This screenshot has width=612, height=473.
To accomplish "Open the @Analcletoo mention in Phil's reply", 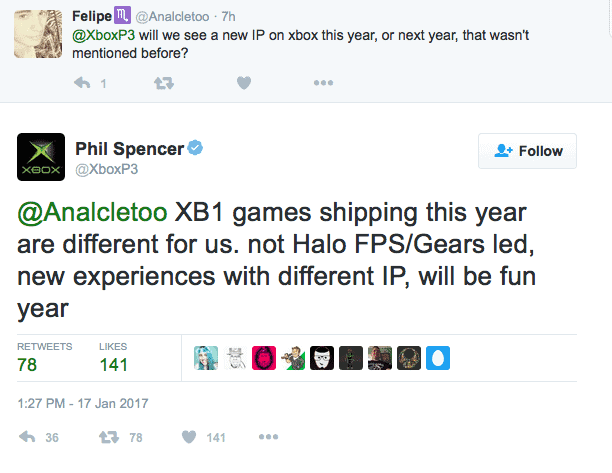I will tap(92, 213).
